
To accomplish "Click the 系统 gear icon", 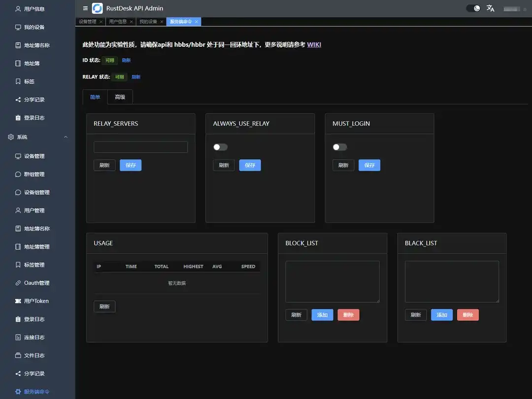I will point(11,137).
